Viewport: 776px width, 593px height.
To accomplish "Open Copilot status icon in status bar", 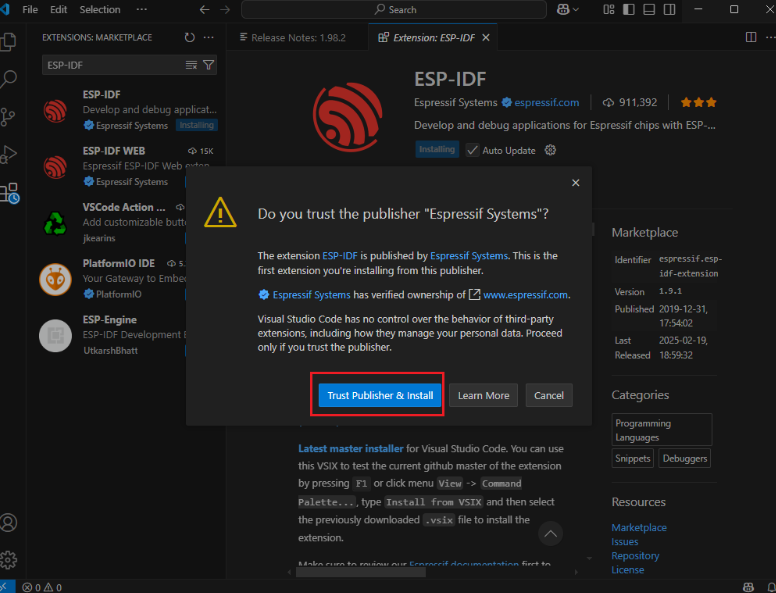I will tap(749, 588).
